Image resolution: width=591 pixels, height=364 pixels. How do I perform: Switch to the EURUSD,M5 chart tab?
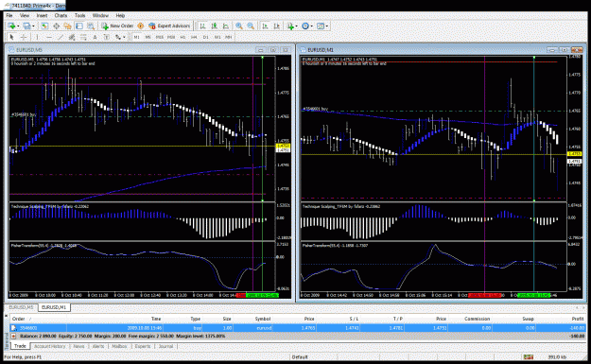tap(21, 307)
